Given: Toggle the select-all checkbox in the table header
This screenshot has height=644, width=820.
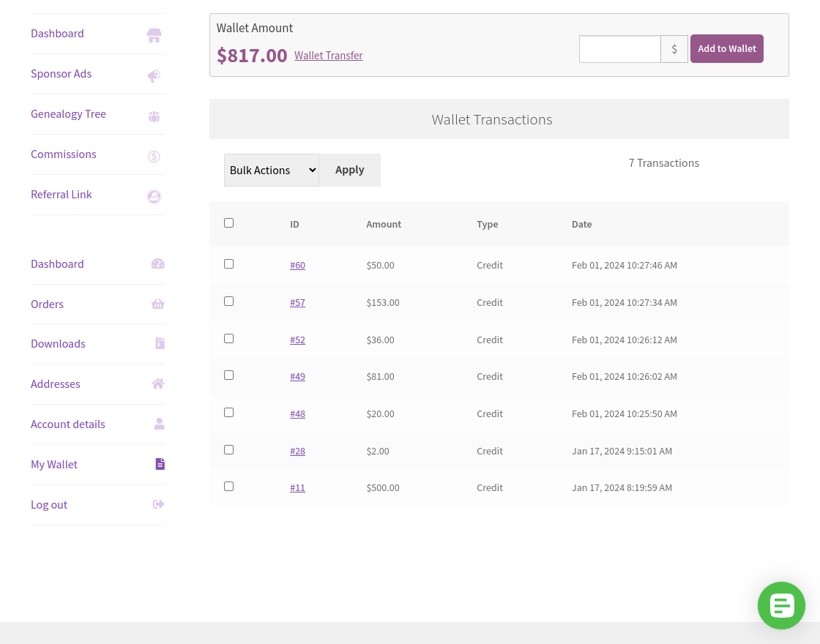Looking at the screenshot, I should [x=228, y=222].
